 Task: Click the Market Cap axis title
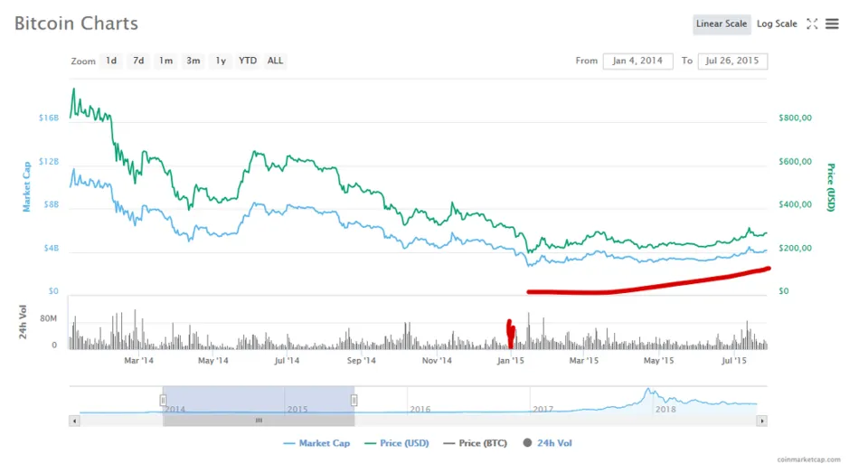[x=26, y=186]
